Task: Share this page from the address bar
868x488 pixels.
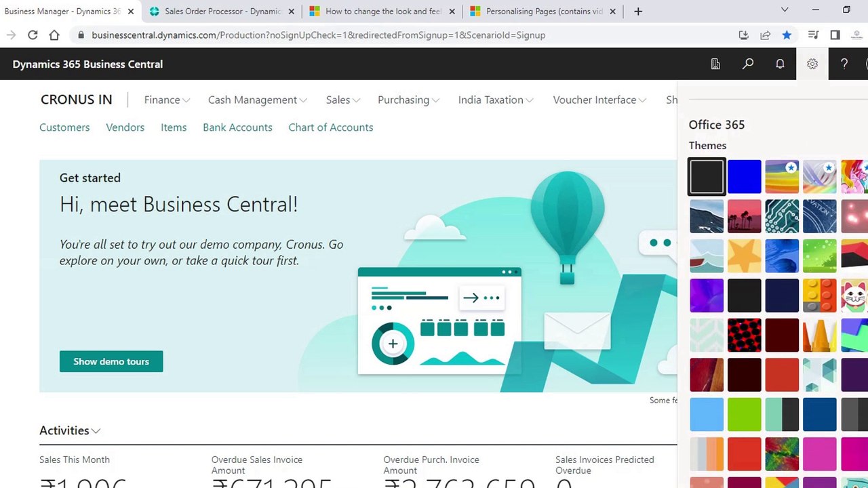Action: 765,35
